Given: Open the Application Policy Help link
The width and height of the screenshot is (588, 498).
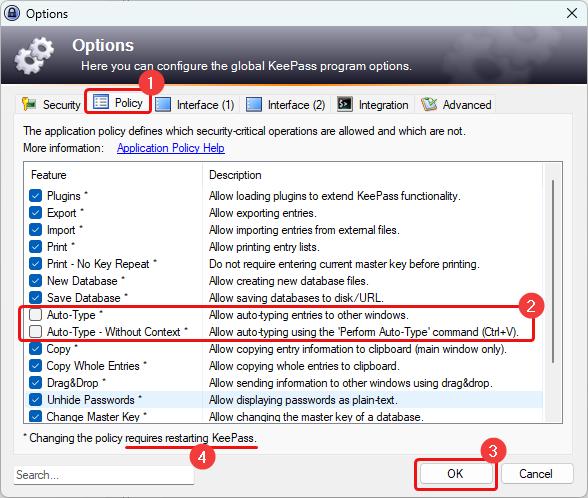Looking at the screenshot, I should [x=171, y=148].
